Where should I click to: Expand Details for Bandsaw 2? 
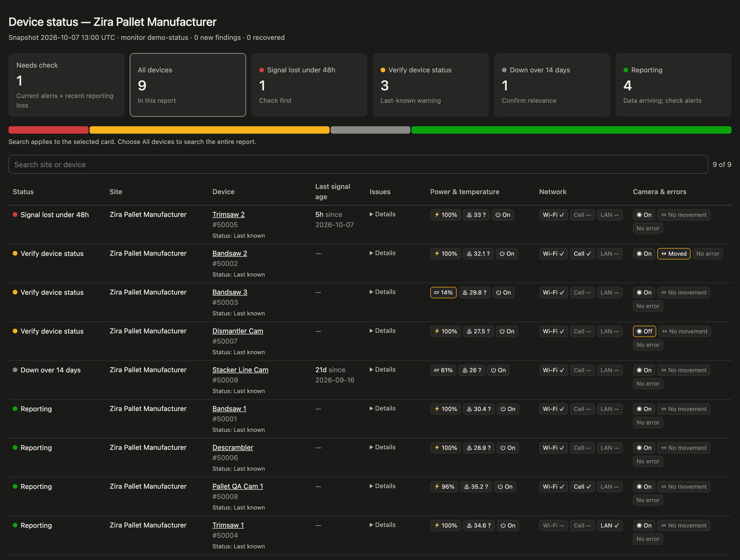[382, 253]
